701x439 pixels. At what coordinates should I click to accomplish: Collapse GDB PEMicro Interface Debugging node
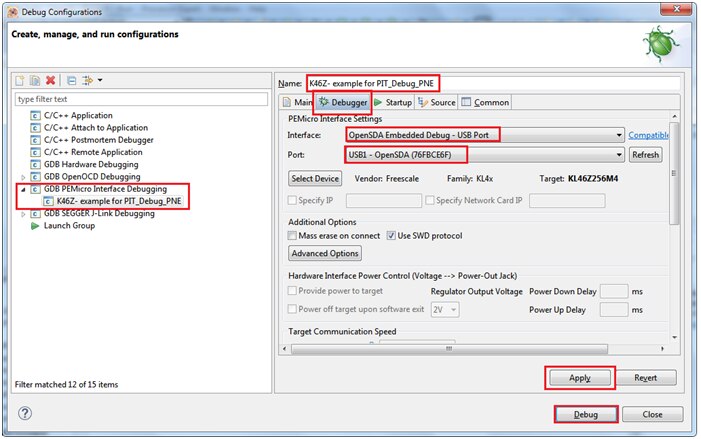pos(23,190)
